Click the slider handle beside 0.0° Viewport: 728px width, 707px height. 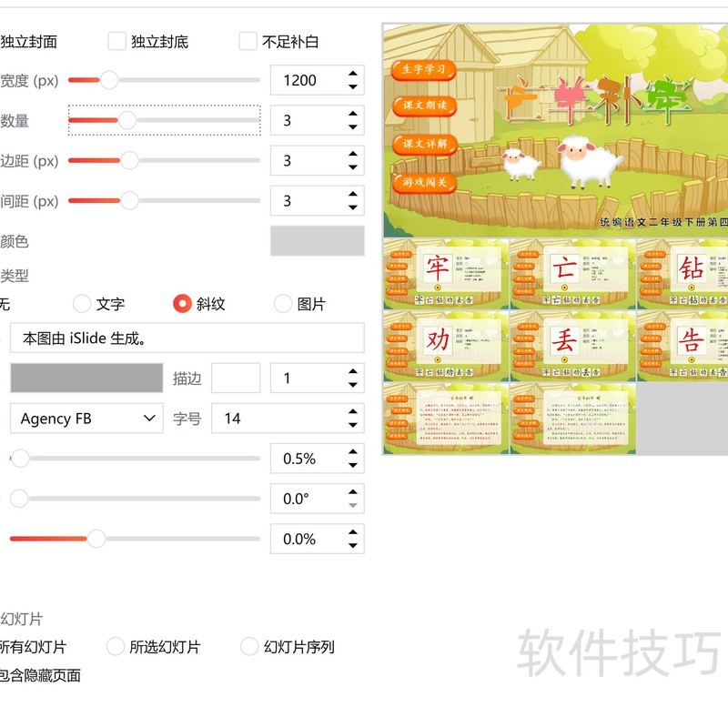19,499
